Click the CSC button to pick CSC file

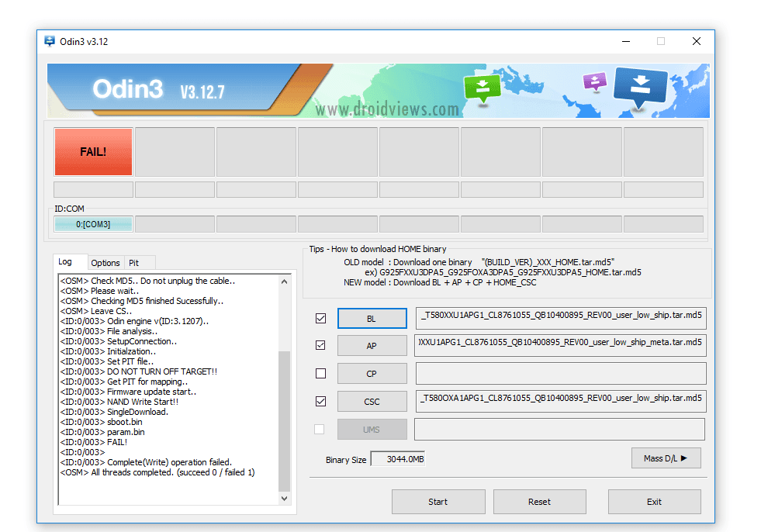pos(372,402)
